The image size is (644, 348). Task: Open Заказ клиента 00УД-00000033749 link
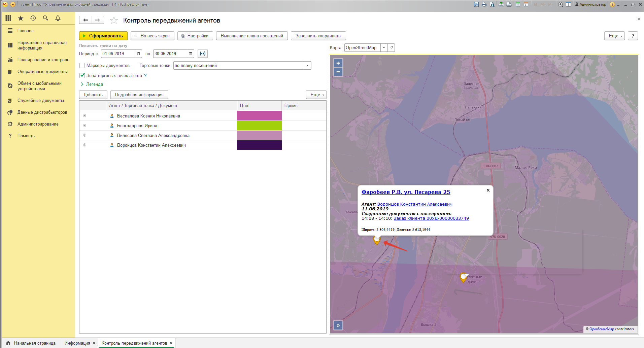click(431, 218)
